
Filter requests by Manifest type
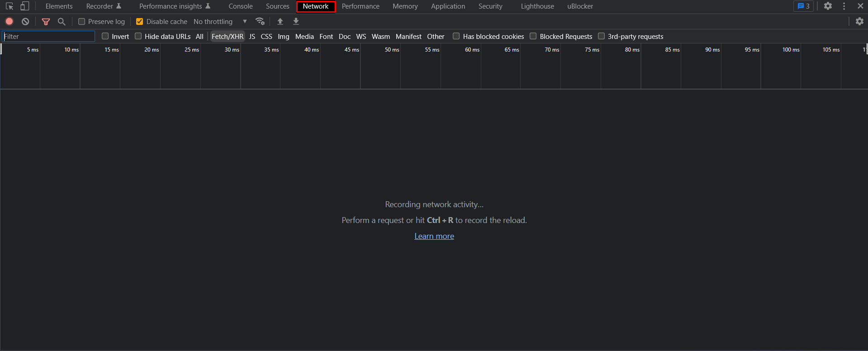408,36
